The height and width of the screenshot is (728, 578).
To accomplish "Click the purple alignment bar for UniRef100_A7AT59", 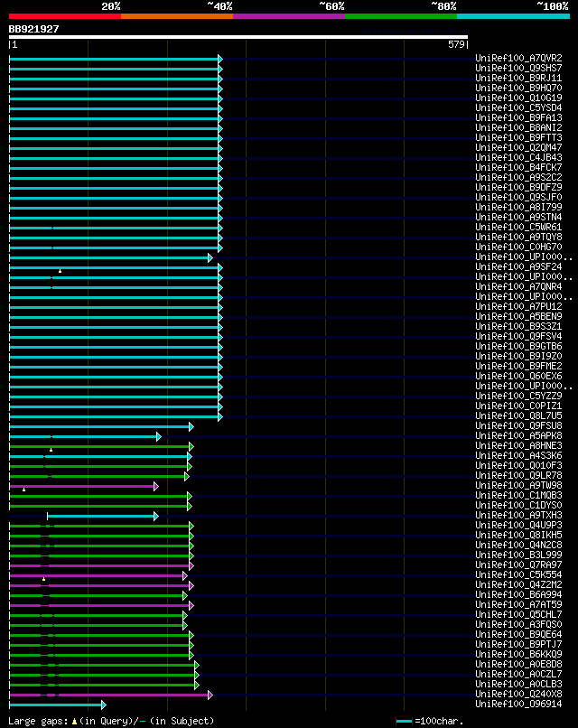I will coord(99,605).
